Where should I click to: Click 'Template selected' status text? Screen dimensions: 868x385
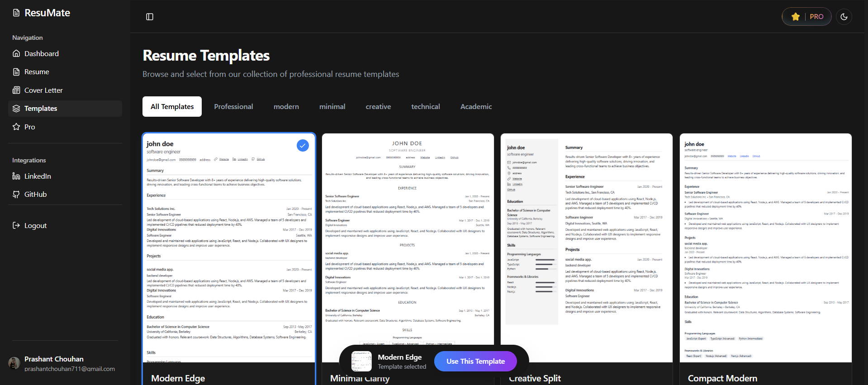click(402, 367)
